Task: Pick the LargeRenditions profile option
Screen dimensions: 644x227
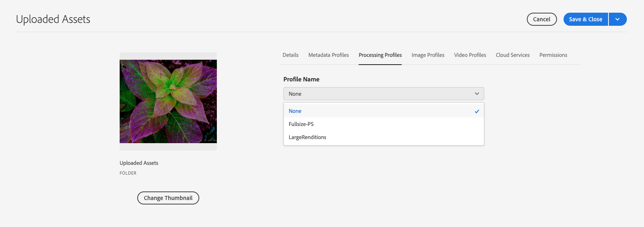Action: coord(308,137)
